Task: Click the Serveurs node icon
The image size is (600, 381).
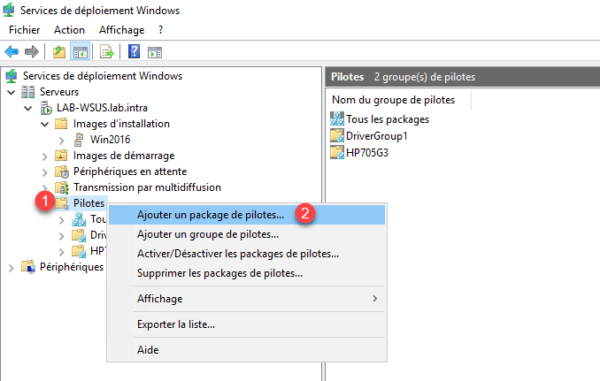Action: 28,92
